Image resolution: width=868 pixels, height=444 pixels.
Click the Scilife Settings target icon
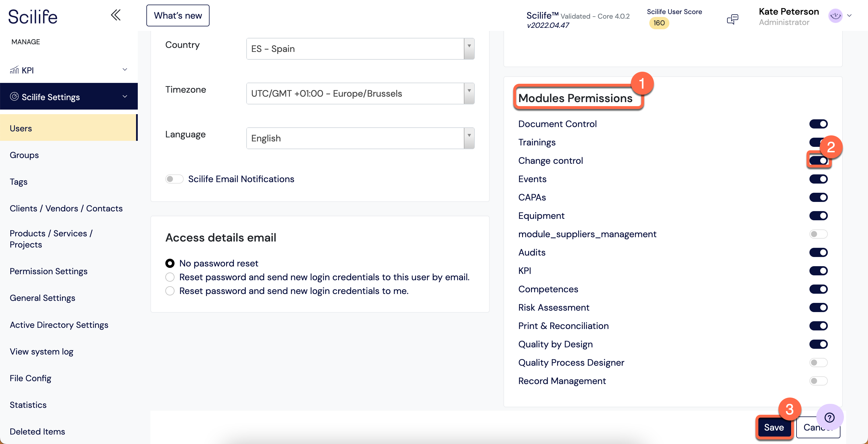coord(14,97)
